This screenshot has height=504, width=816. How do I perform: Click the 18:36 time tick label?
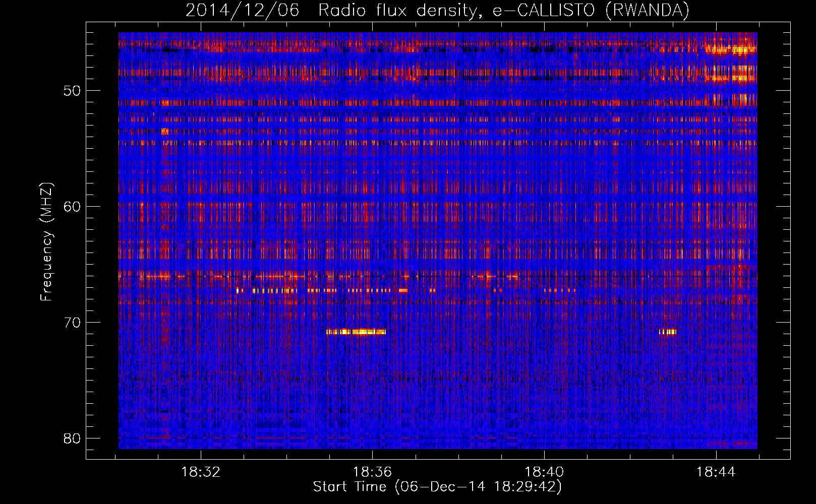(372, 472)
